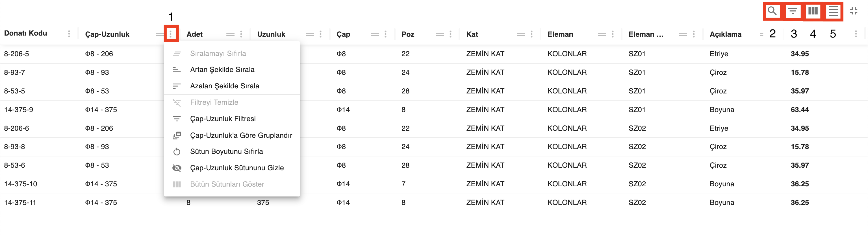Screen dimensions: 868x236
Task: Open the Eleman column actions menu
Action: coord(613,34)
